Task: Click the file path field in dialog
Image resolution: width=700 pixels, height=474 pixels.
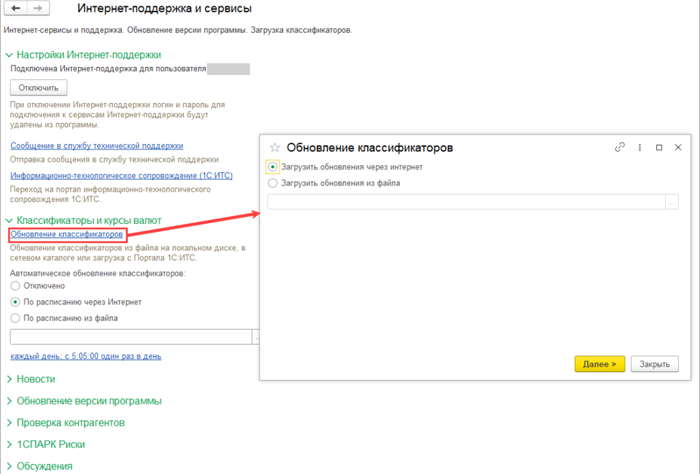Action: pyautogui.click(x=465, y=202)
